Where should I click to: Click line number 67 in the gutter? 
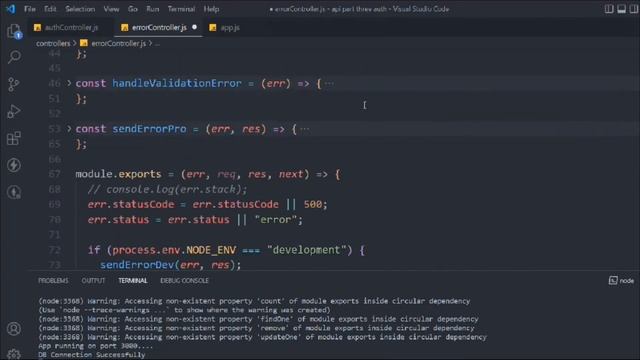point(54,174)
